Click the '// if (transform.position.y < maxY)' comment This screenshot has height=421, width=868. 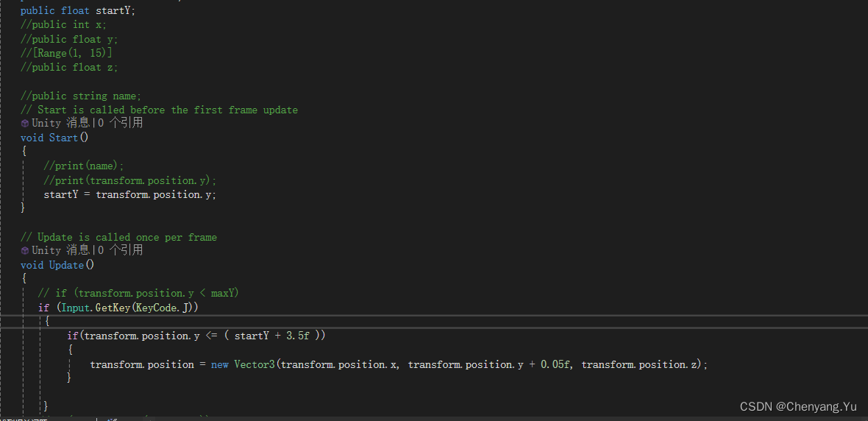(x=138, y=294)
